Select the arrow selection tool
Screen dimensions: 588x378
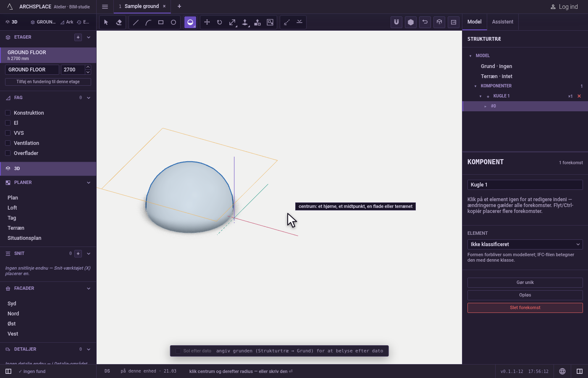[106, 22]
